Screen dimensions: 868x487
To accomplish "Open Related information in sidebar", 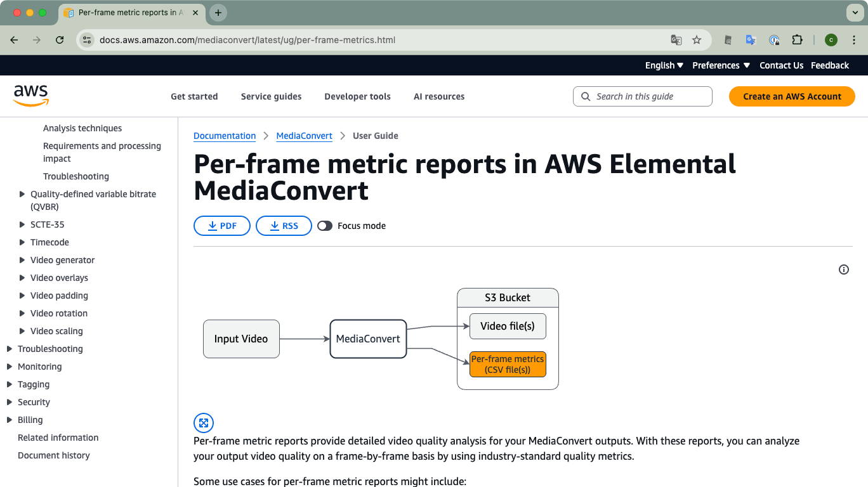I will pos(58,438).
